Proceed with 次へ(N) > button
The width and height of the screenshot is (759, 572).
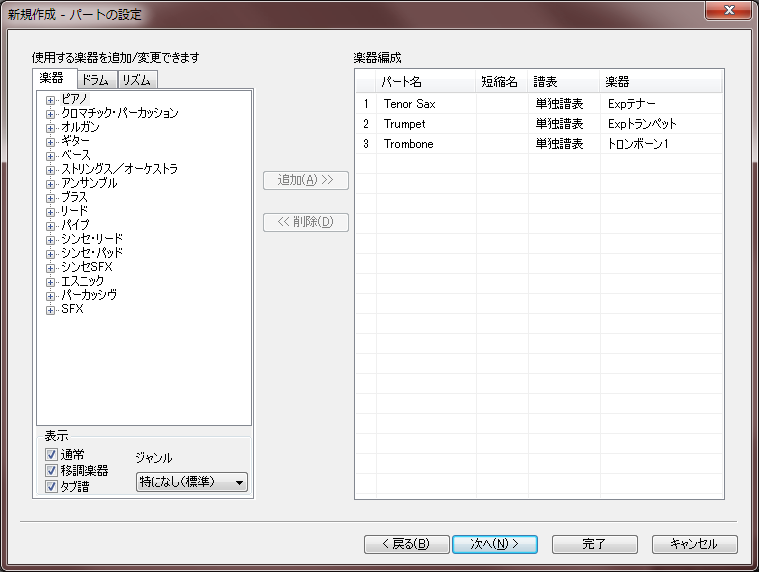tap(495, 544)
